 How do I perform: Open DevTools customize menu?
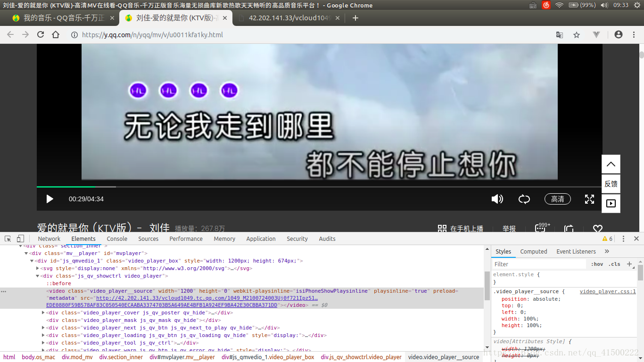(623, 239)
